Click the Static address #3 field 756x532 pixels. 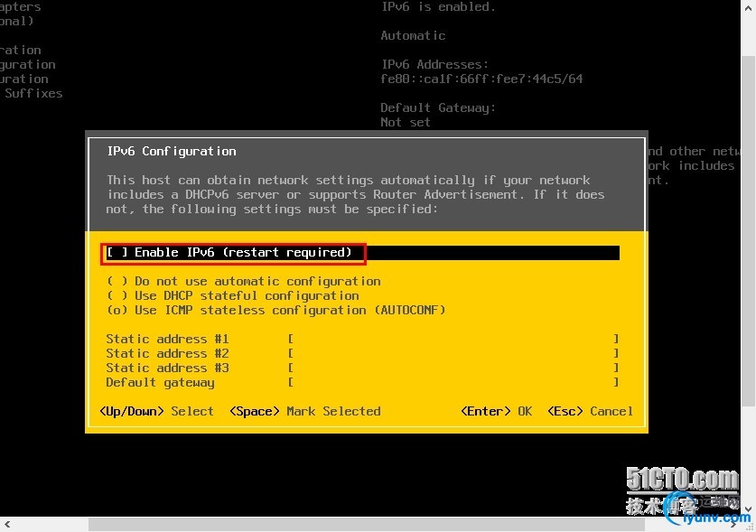tap(453, 368)
